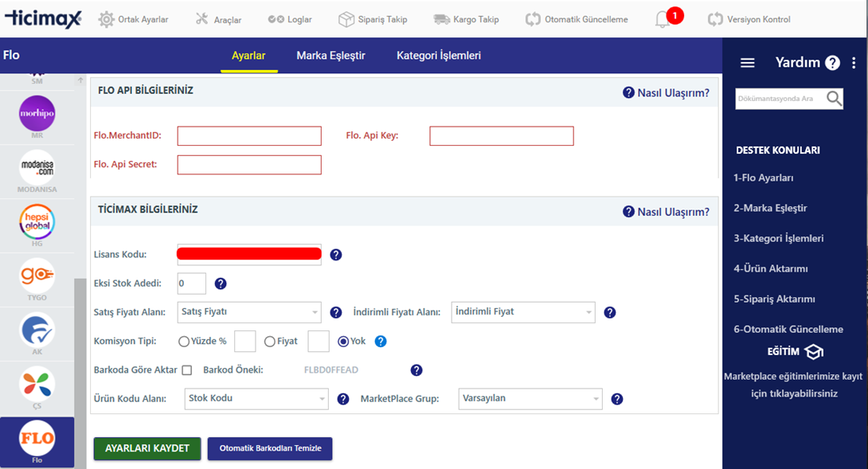Click Otomatik Barkodları Temizle button

click(270, 448)
